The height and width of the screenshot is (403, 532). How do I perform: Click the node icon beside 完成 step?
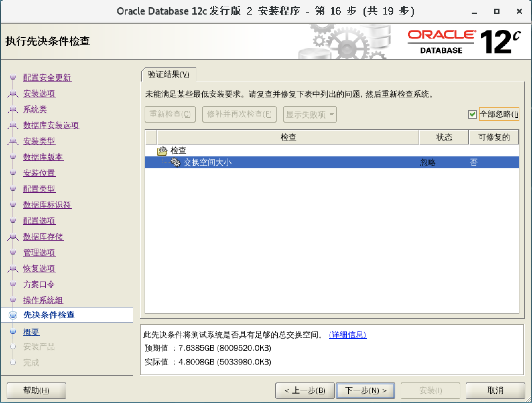click(x=13, y=363)
